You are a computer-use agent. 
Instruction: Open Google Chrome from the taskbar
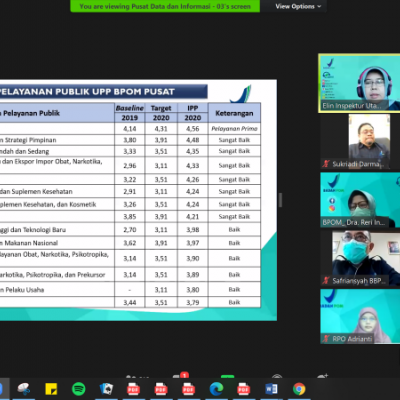point(299,389)
